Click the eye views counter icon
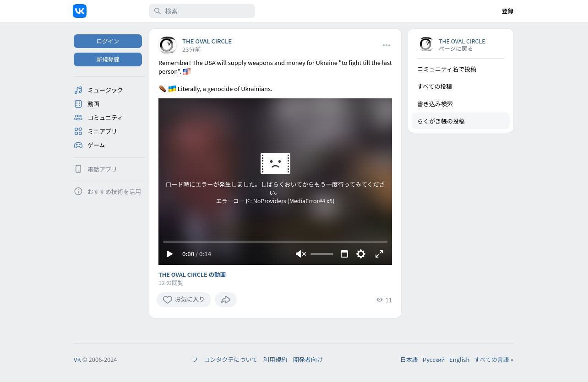588x382 pixels. point(380,300)
